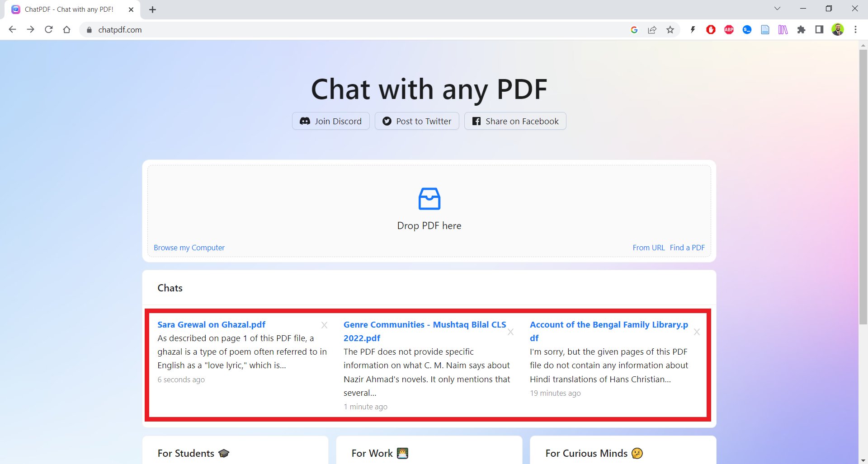
Task: Open the purple library extension icon
Action: (783, 30)
